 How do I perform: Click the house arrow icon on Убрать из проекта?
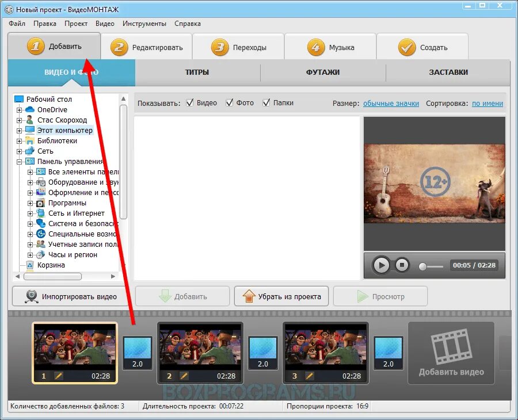pyautogui.click(x=249, y=296)
